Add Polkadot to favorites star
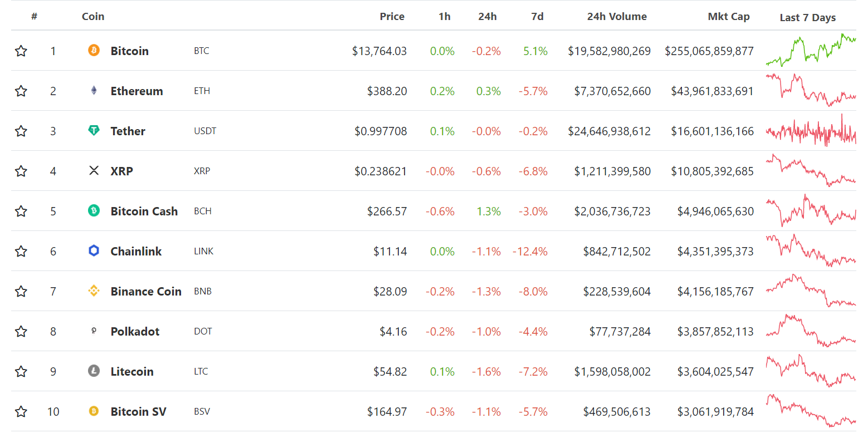868x433 pixels. 21,332
